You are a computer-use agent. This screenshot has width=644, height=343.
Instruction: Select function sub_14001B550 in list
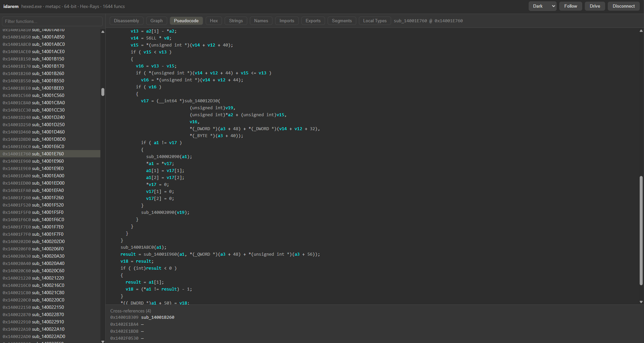(x=50, y=81)
